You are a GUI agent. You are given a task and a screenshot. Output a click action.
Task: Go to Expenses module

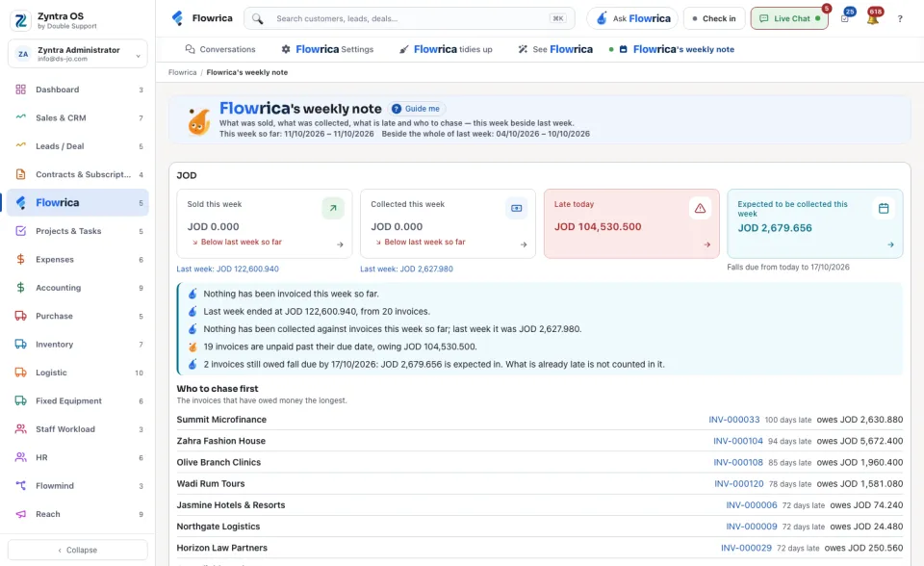coord(78,260)
